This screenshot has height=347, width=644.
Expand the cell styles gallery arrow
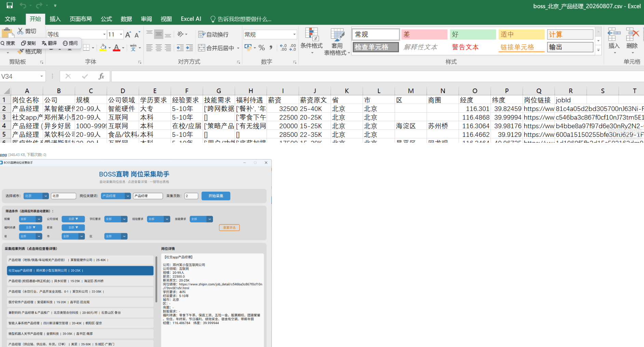[598, 50]
